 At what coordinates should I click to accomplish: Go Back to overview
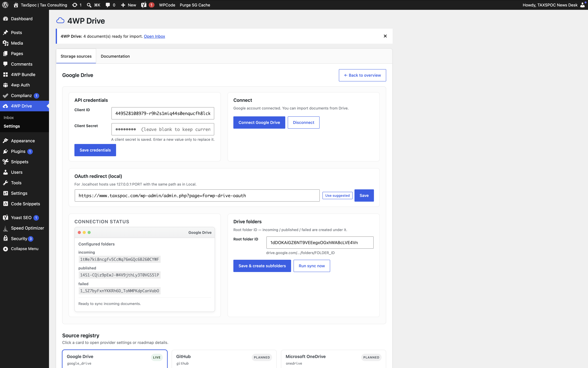pyautogui.click(x=362, y=75)
